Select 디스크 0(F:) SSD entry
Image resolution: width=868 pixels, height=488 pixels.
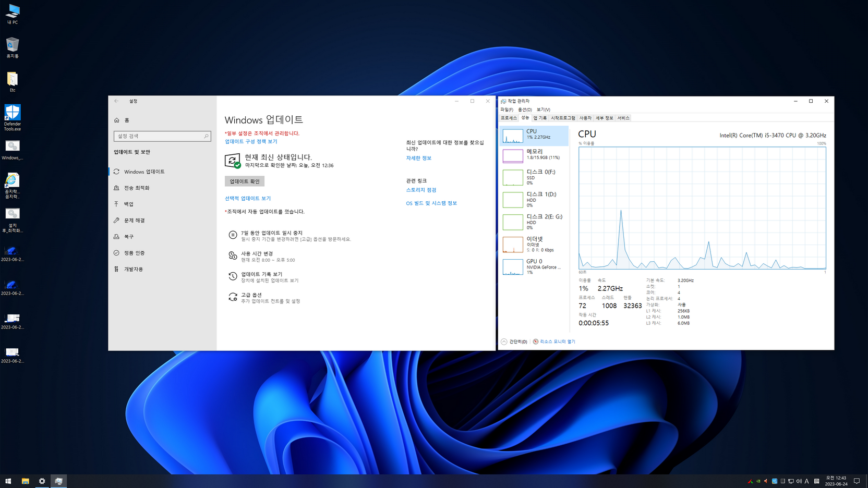click(x=534, y=177)
